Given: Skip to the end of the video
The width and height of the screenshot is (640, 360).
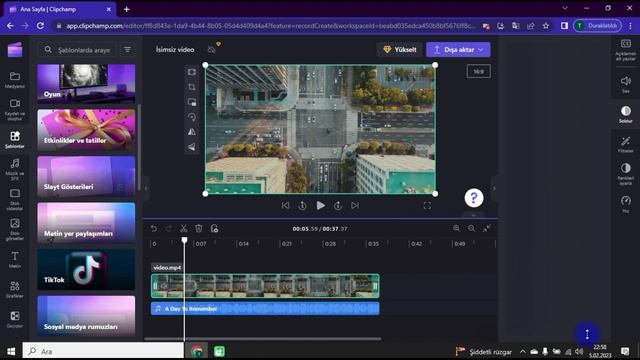Looking at the screenshot, I should pos(355,206).
